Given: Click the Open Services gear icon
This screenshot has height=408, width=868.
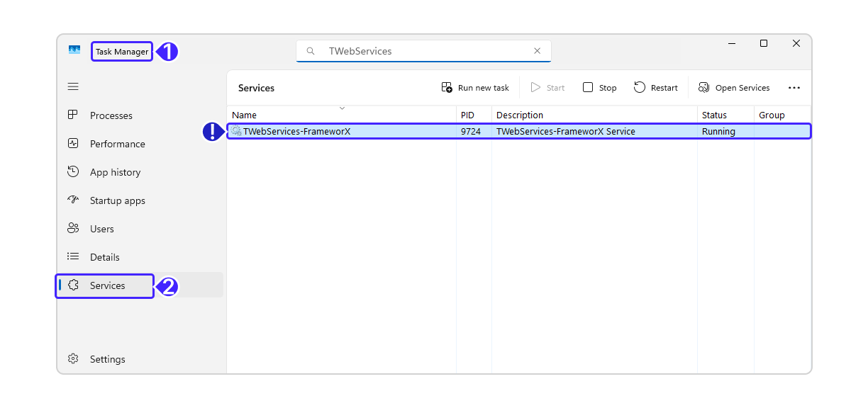Looking at the screenshot, I should pyautogui.click(x=704, y=87).
